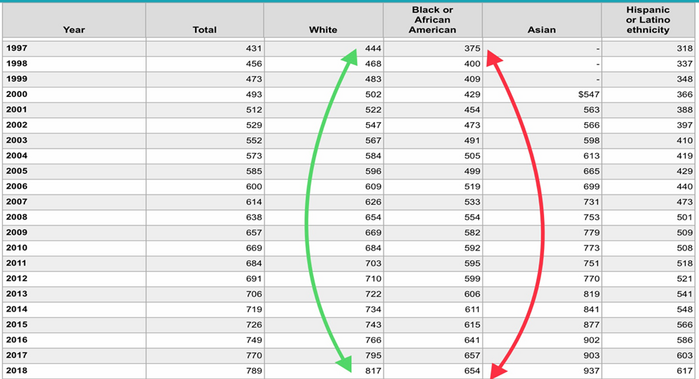699x379 pixels.
Task: Select the Hispanic value 617 for 2018
Action: coord(685,371)
